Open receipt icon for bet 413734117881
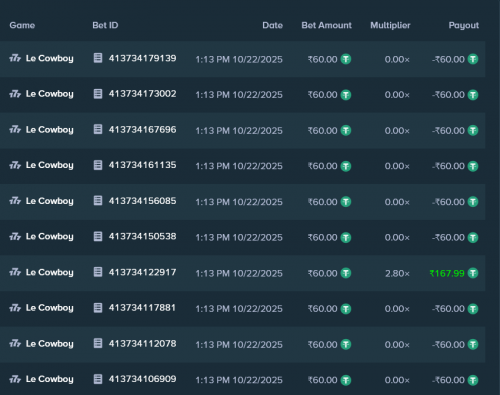The image size is (500, 395). pos(98,308)
